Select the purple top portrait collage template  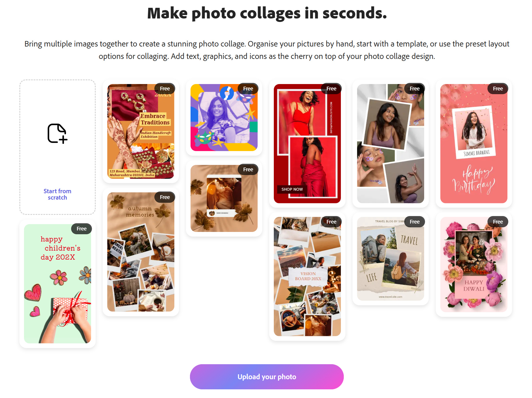click(x=391, y=144)
